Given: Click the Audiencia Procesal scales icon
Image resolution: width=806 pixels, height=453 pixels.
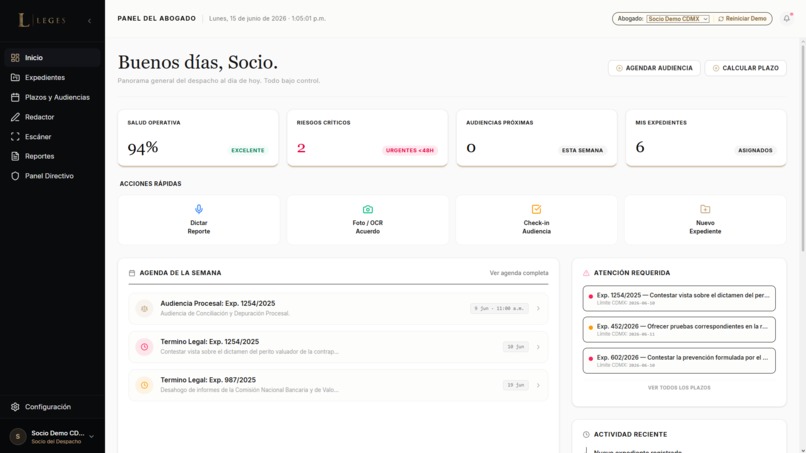Looking at the screenshot, I should [x=144, y=309].
